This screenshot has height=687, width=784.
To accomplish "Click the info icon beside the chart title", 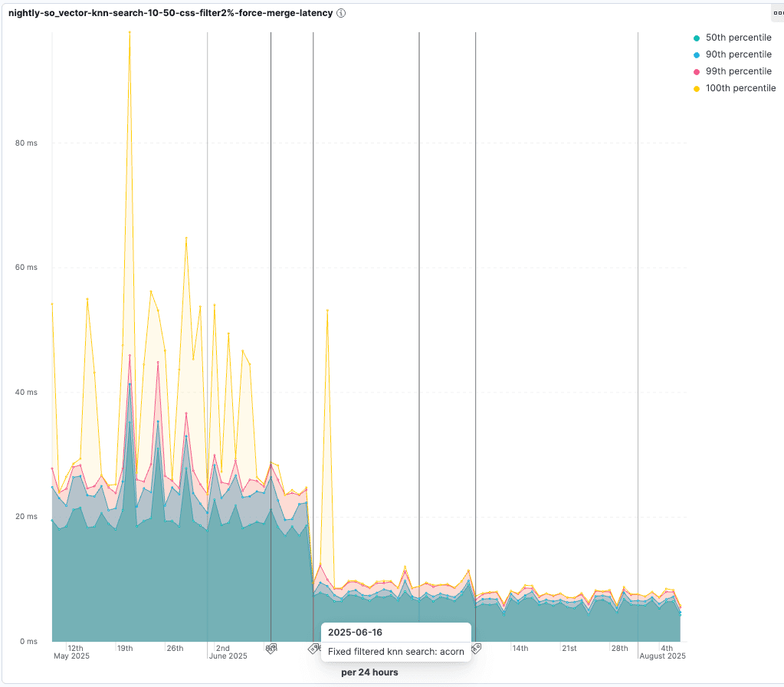I will 341,13.
